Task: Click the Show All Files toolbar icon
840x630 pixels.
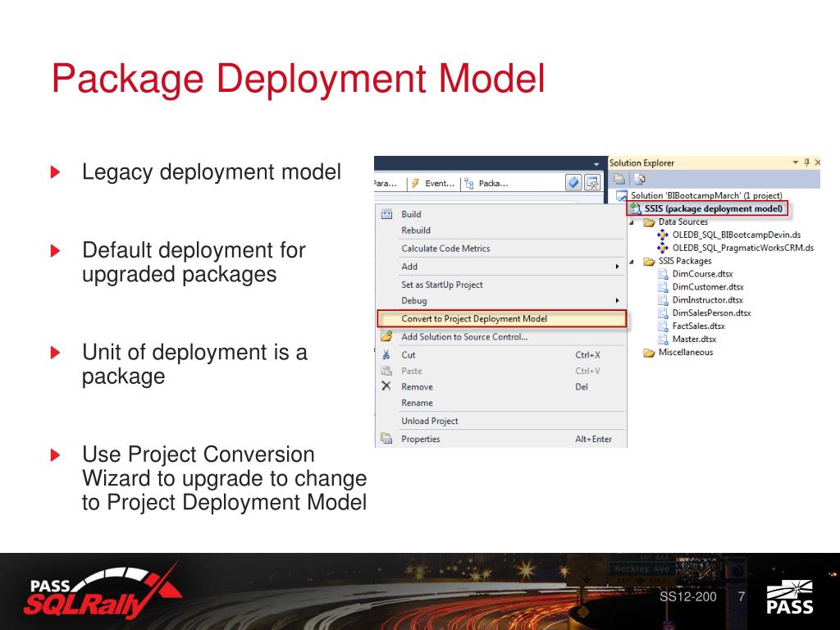Action: click(x=640, y=179)
